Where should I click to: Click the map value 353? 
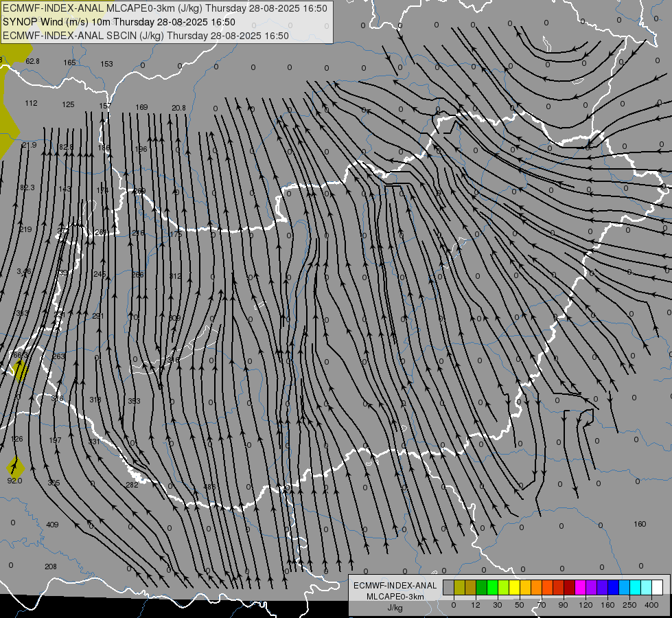point(134,401)
